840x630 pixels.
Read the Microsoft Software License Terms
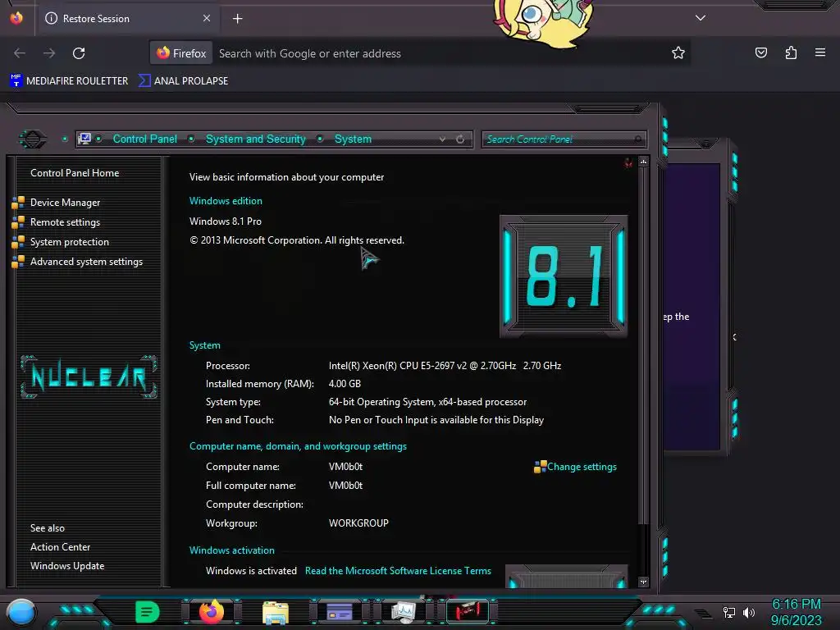click(x=398, y=571)
